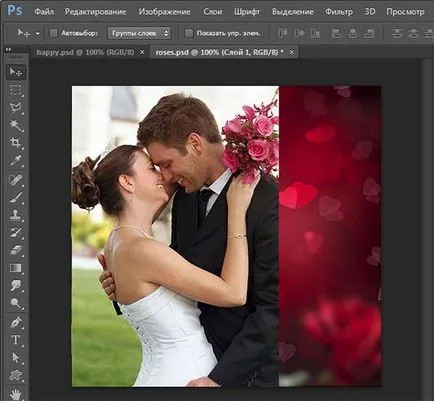Choose the Eraser tool

coord(16,250)
